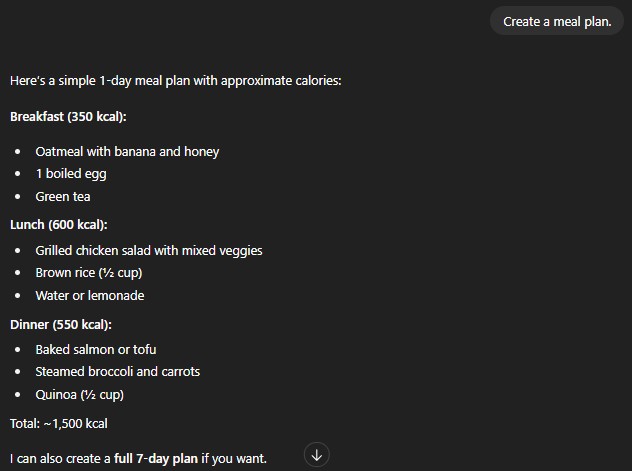
Task: Click the 'Create a meal plan.' message bubble
Action: point(557,21)
